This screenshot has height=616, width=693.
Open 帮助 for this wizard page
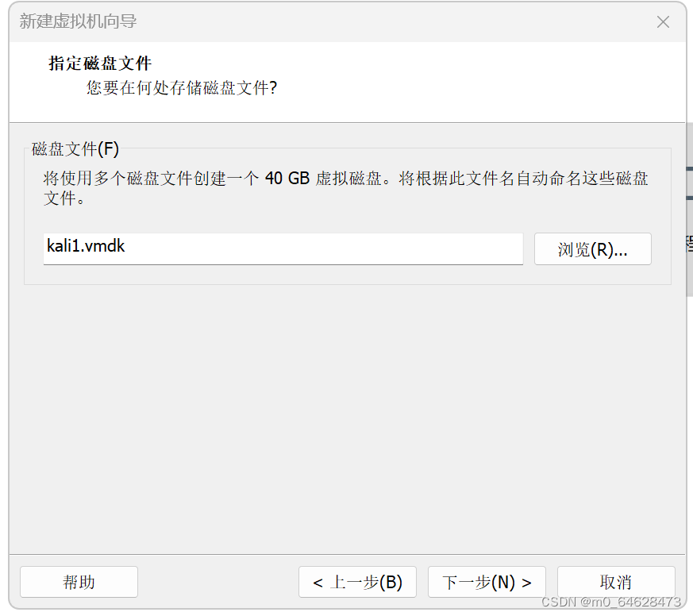coord(79,582)
